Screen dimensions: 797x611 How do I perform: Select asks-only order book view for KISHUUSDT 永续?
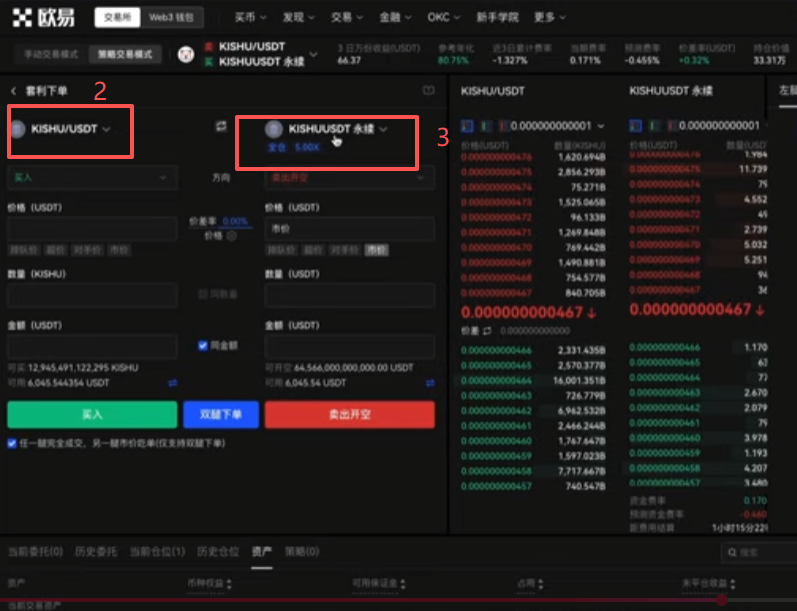(x=672, y=126)
